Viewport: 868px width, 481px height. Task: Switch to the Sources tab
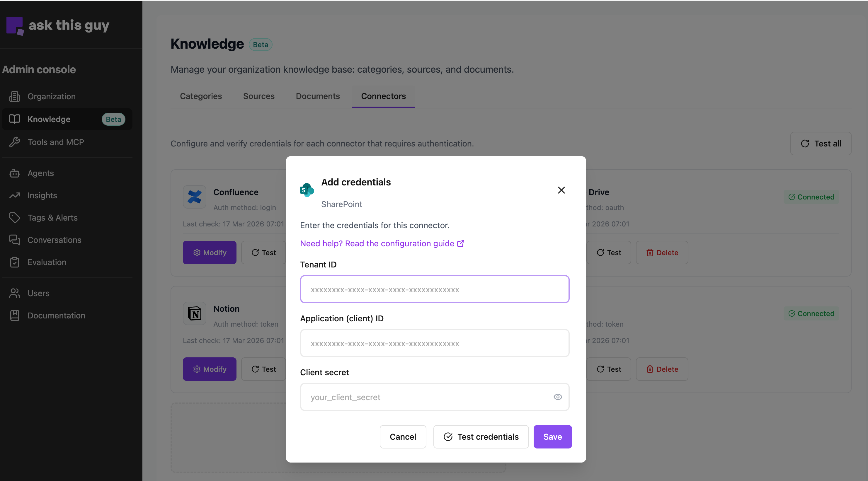(258, 96)
